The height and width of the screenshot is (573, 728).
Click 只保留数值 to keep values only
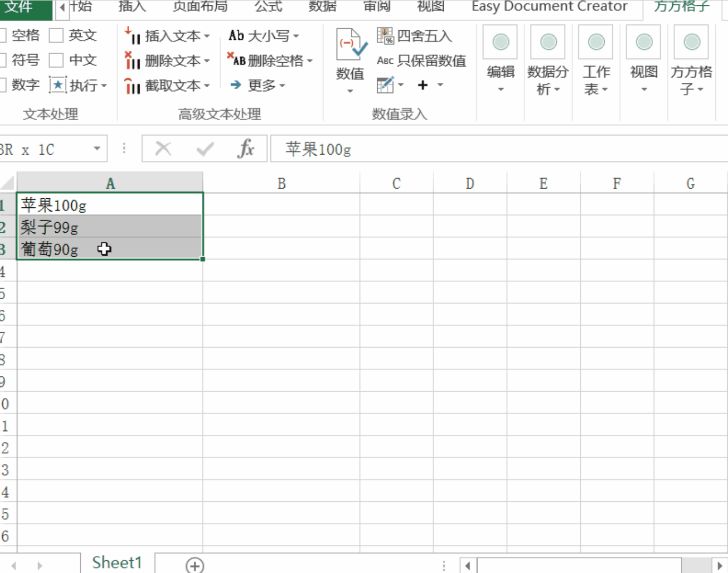[x=421, y=61]
